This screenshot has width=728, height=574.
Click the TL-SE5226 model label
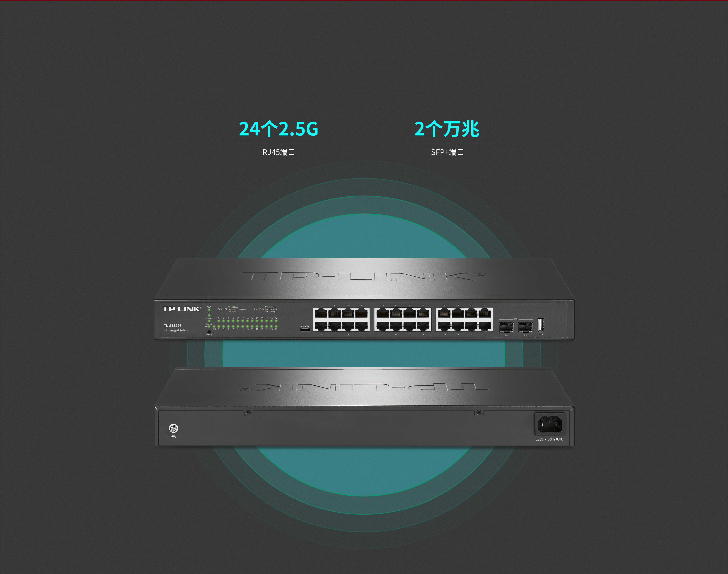(172, 326)
